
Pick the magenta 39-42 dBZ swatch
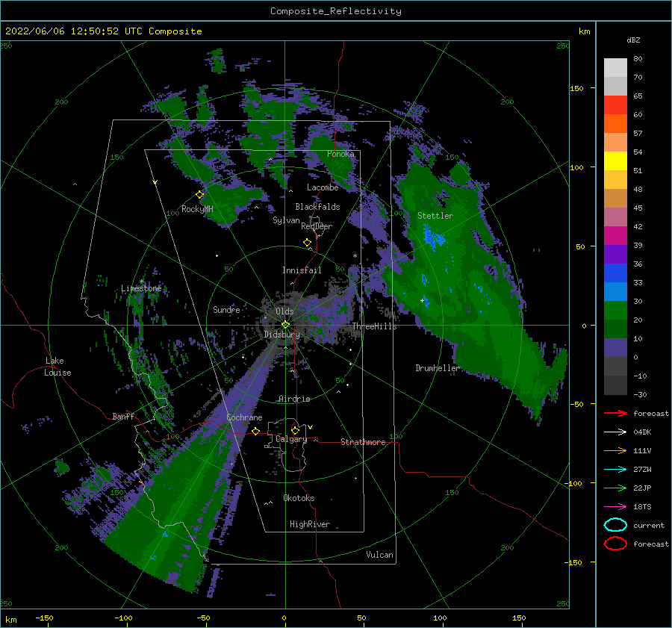615,236
